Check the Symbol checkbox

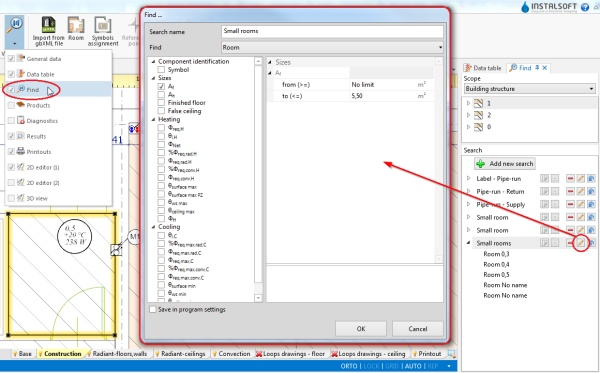[161, 70]
